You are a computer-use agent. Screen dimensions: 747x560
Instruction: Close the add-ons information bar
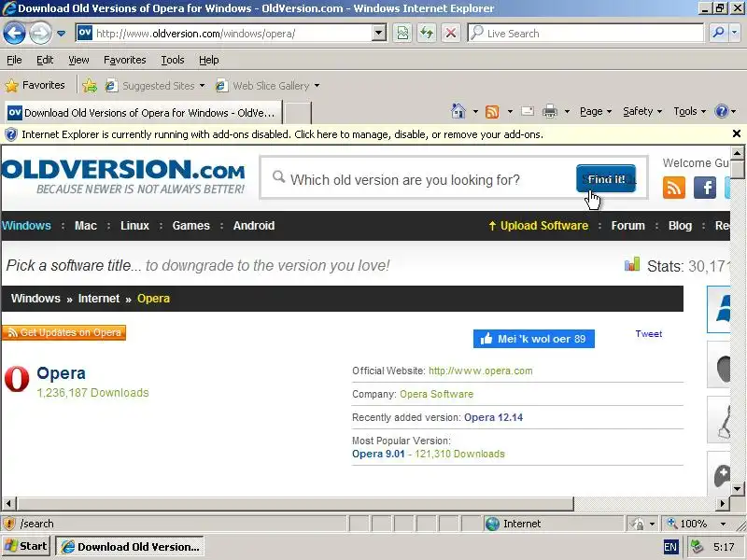[736, 133]
